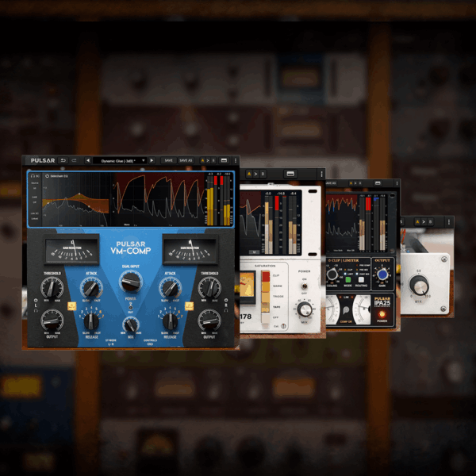
Task: Flip the 1178 Power ON/OFF switch
Action: (x=304, y=286)
